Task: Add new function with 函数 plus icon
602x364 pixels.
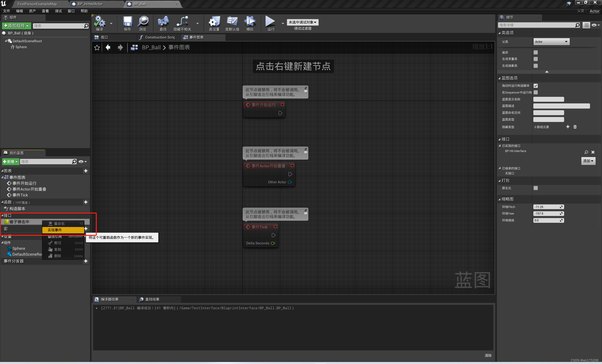Action: point(86,202)
